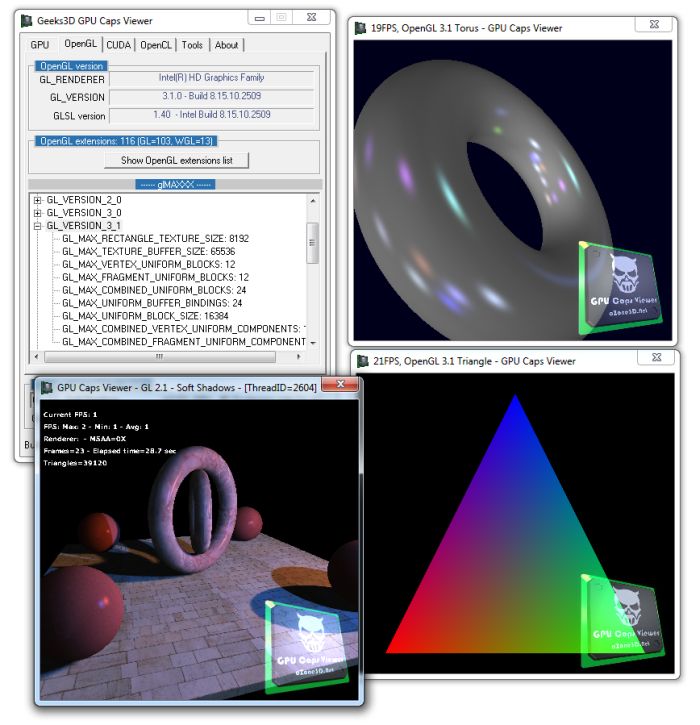Click the FPS Max Min Avg overlay text
Viewport: 700px width, 725px height.
coord(96,427)
